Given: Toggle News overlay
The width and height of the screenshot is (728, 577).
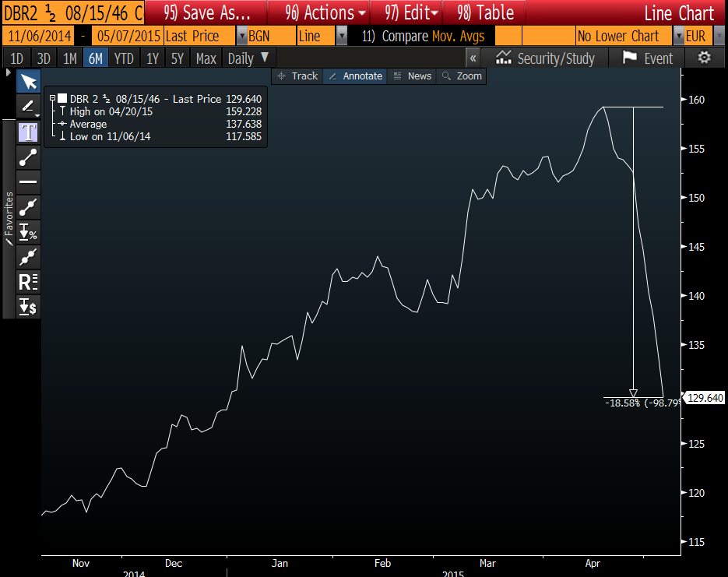Looking at the screenshot, I should pos(412,76).
